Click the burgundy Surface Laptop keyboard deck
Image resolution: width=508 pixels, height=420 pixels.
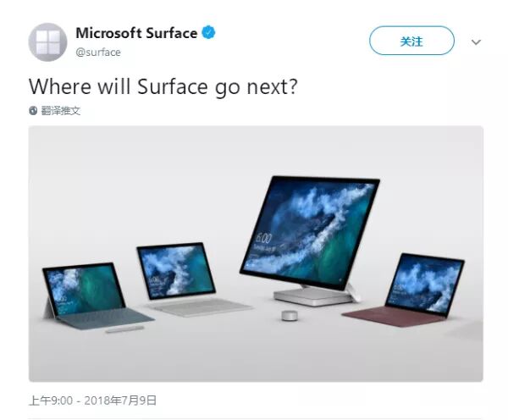(x=394, y=316)
